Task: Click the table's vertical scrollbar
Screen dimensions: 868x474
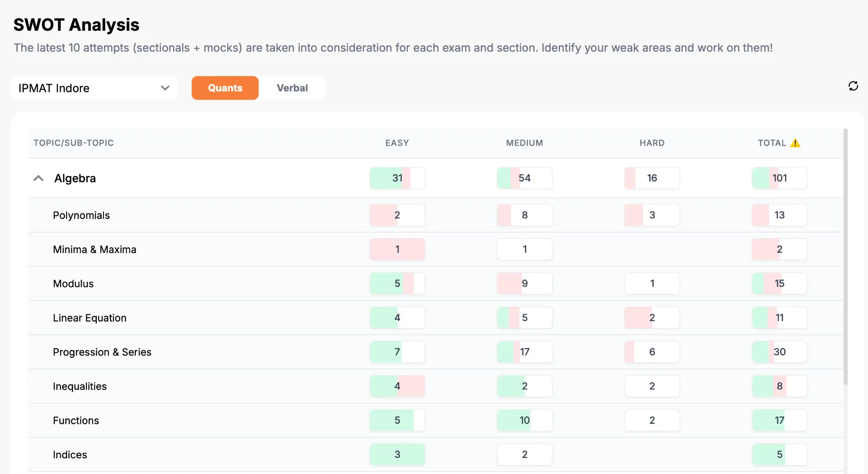Action: [x=845, y=256]
